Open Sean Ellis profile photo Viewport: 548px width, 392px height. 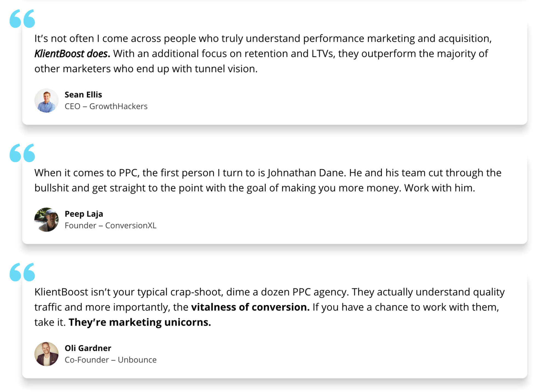coord(46,100)
